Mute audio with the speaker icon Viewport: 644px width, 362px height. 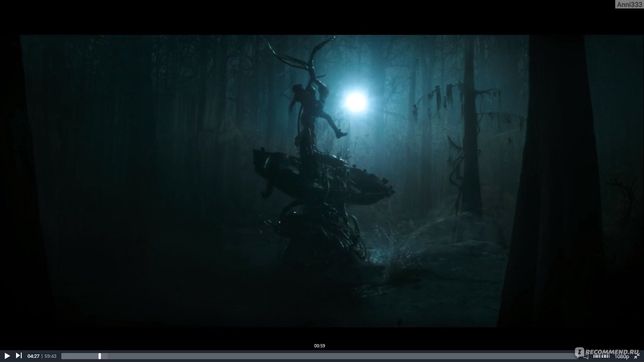pos(586,356)
